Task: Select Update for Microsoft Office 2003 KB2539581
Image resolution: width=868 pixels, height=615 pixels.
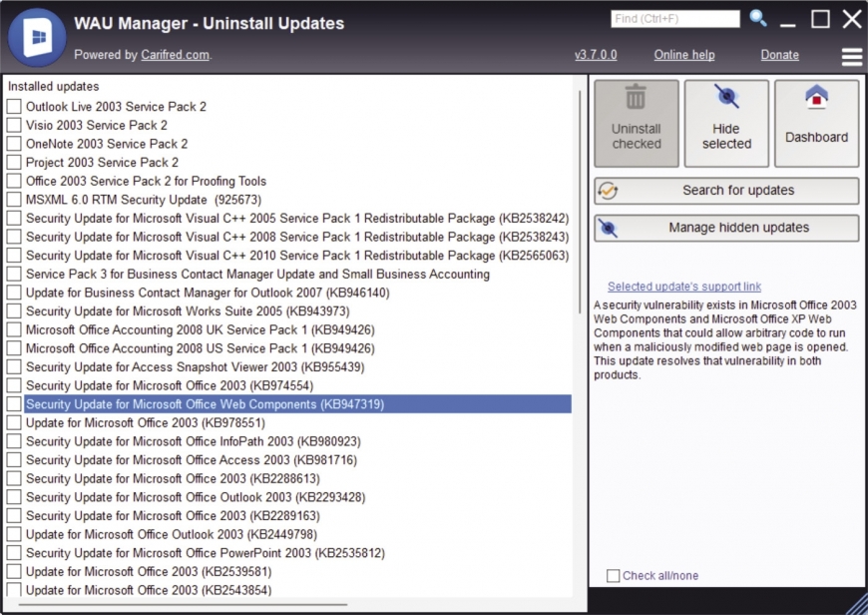Action: (149, 572)
